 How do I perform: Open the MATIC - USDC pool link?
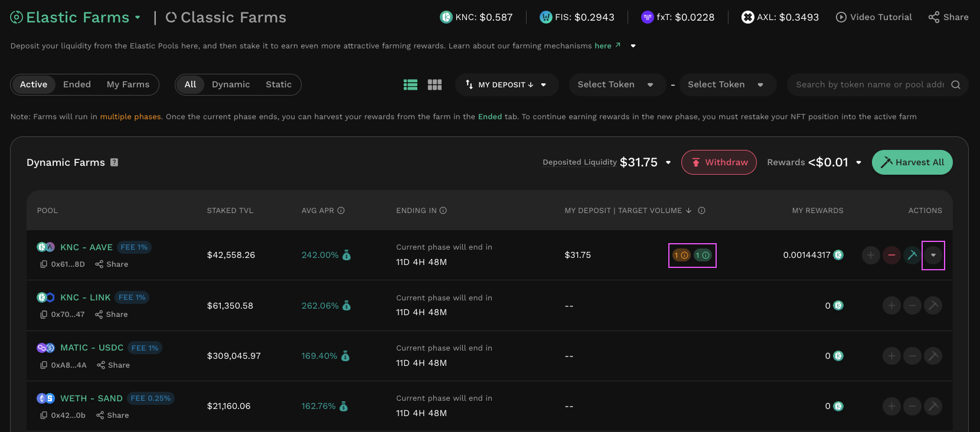pos(92,348)
